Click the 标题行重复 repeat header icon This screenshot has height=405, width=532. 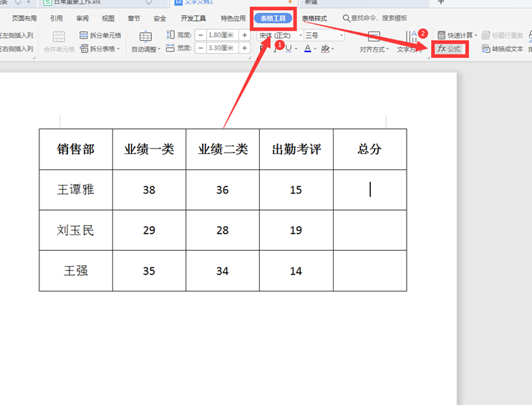[x=486, y=35]
